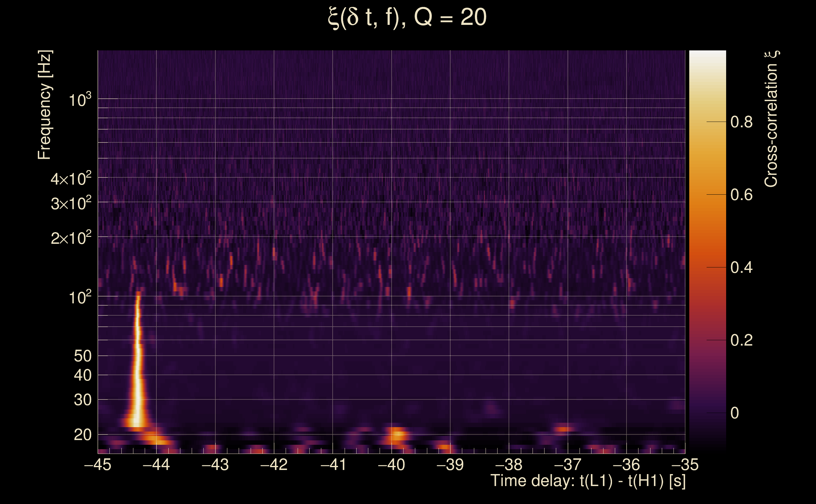Click the Time delay t(L1) - t(H1) axis label
Image resolution: width=816 pixels, height=504 pixels.
tap(588, 481)
